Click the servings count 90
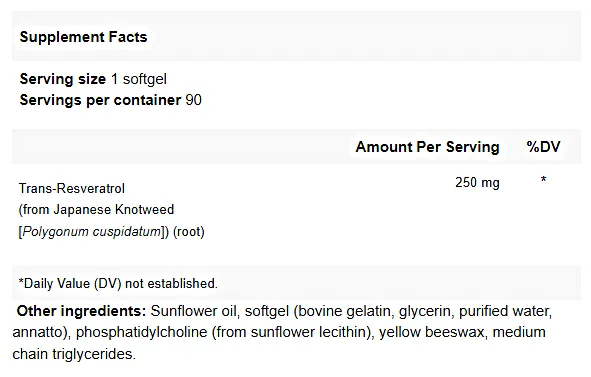Viewport: 591px width, 377px height. [x=194, y=100]
